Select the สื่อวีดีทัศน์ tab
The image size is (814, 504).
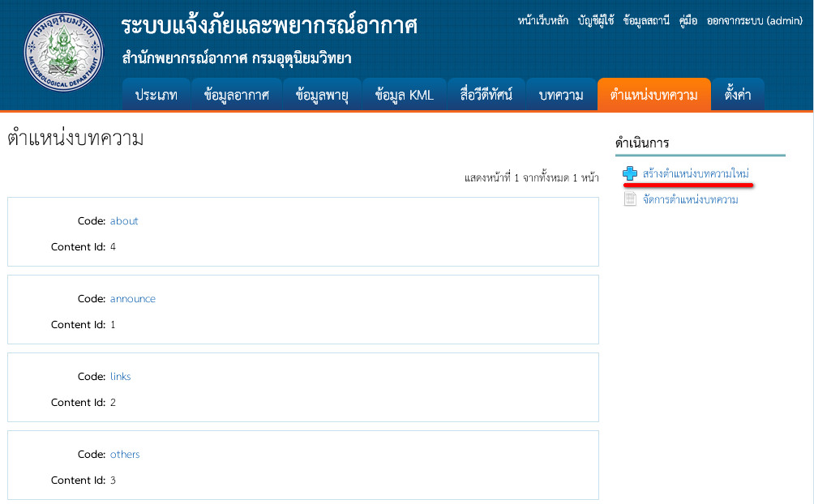tap(486, 95)
